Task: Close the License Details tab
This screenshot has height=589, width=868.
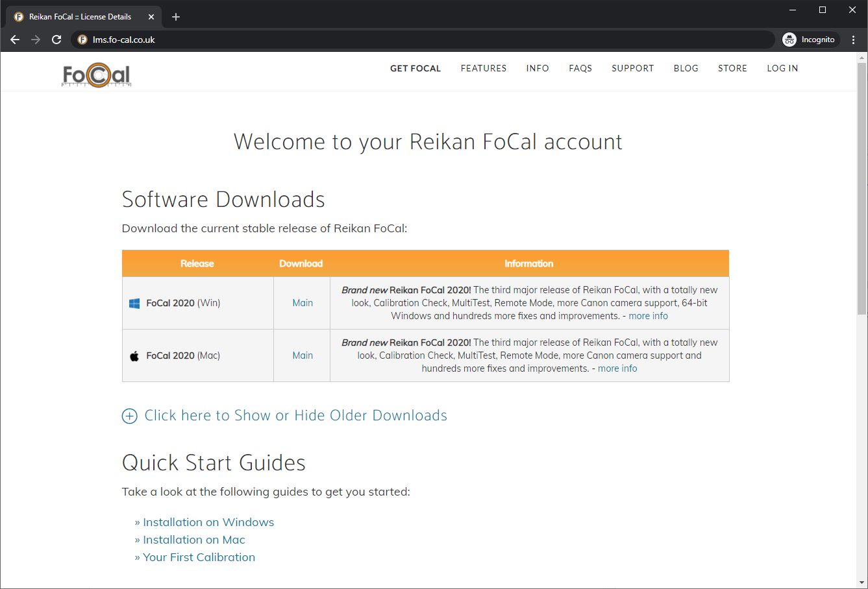Action: coord(151,17)
